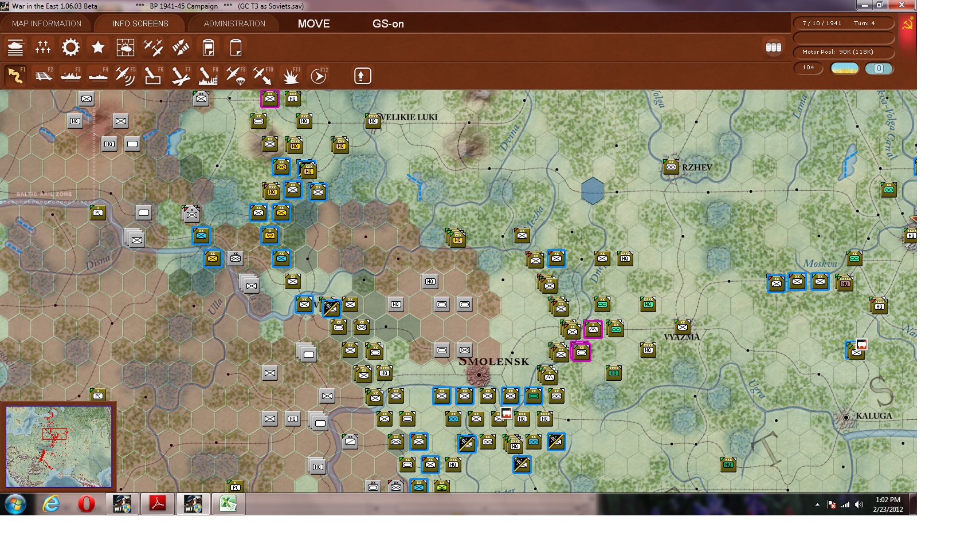Click the Kaluga city marker
The height and width of the screenshot is (552, 980).
point(846,417)
